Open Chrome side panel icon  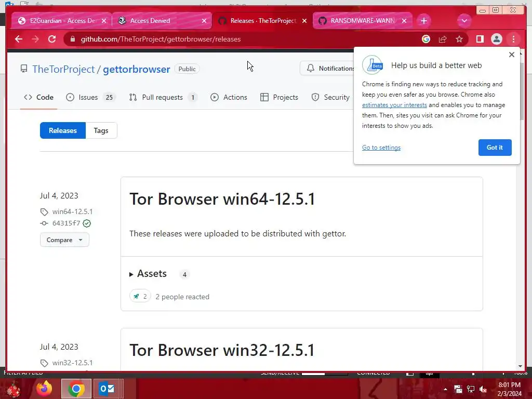pos(480,39)
